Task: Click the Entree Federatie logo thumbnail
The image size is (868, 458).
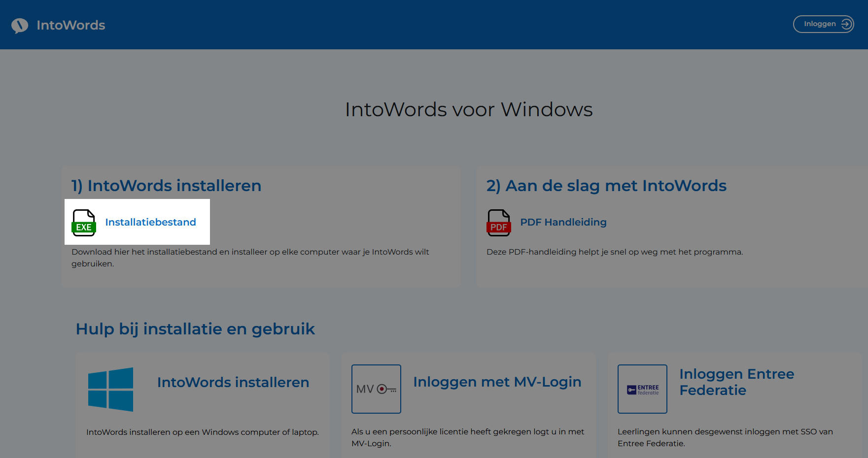Action: click(x=642, y=389)
